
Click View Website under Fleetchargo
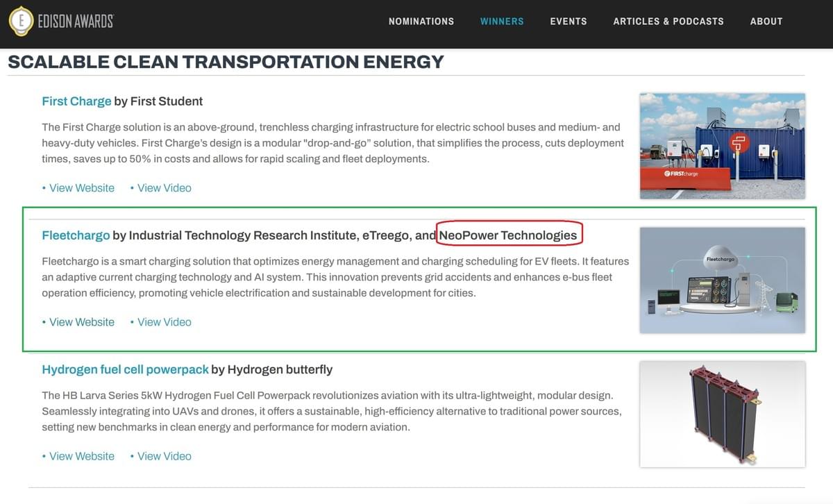pyautogui.click(x=81, y=322)
